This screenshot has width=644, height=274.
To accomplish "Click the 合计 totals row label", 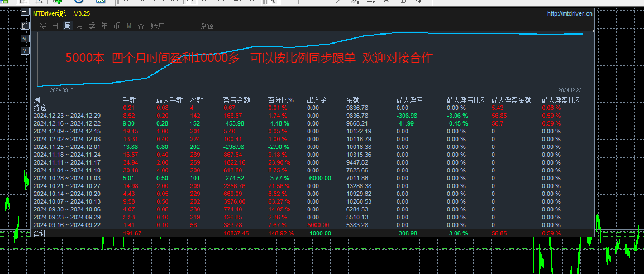I will (x=40, y=233).
